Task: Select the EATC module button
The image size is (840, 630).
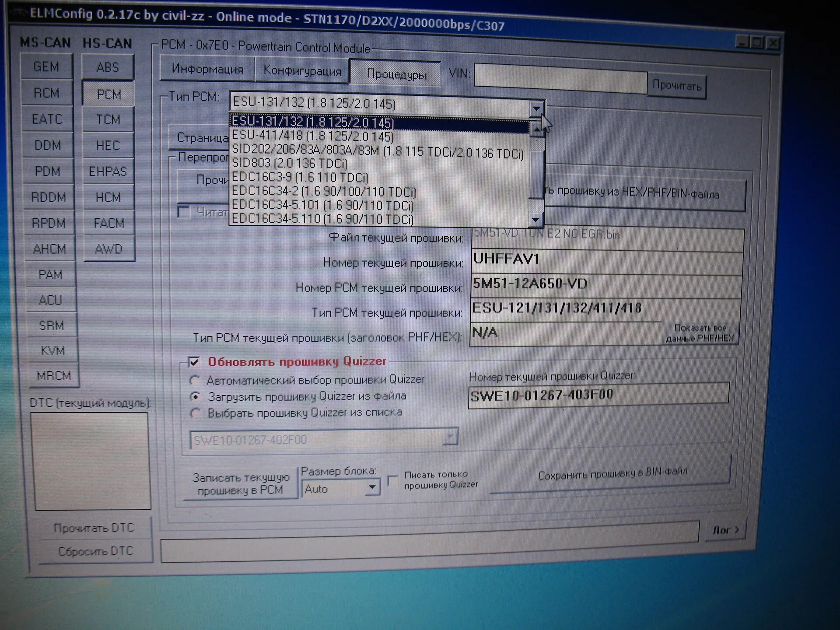Action: click(x=47, y=119)
